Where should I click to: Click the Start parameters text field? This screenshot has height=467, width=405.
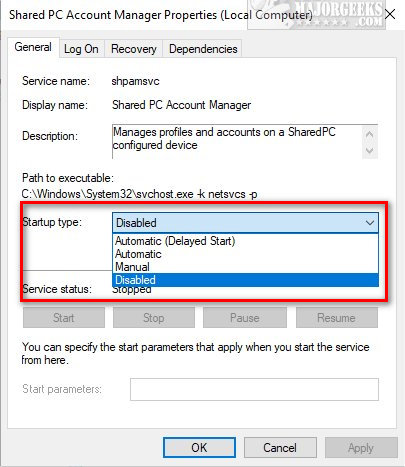click(254, 389)
